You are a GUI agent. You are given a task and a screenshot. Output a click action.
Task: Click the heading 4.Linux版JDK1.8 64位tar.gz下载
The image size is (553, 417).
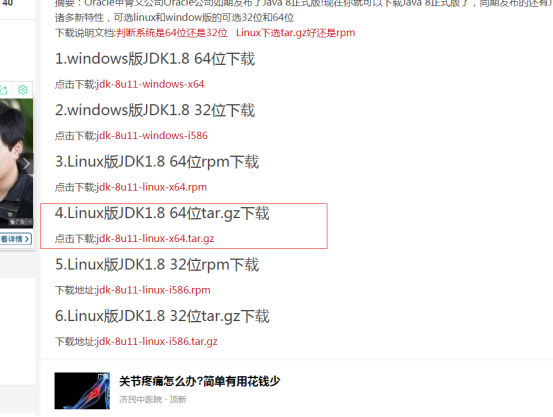point(162,213)
